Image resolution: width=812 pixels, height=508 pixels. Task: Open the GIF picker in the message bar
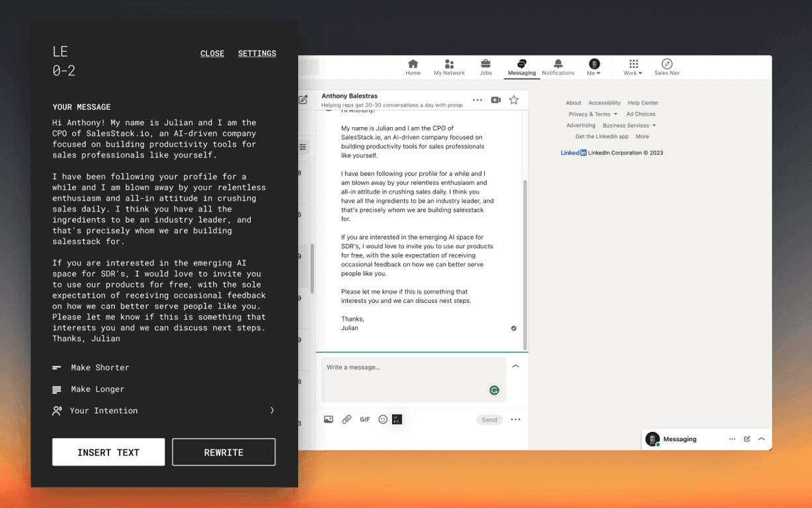[x=364, y=419]
